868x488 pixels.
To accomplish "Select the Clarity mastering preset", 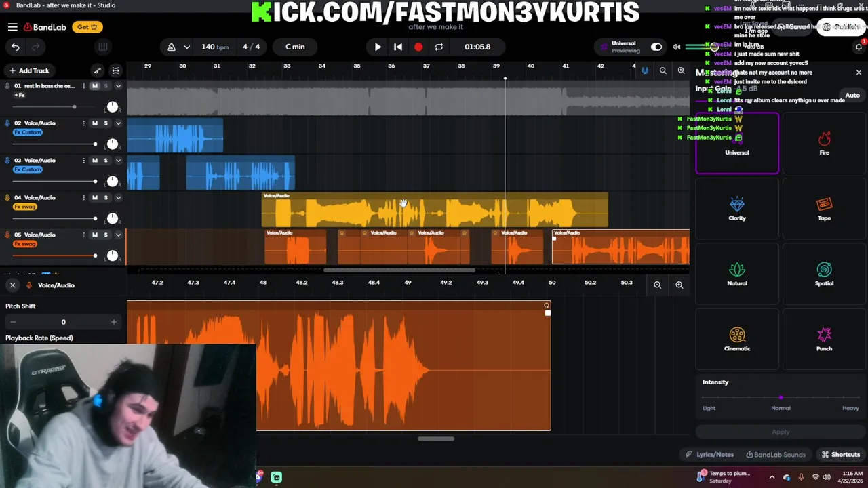I will [737, 209].
